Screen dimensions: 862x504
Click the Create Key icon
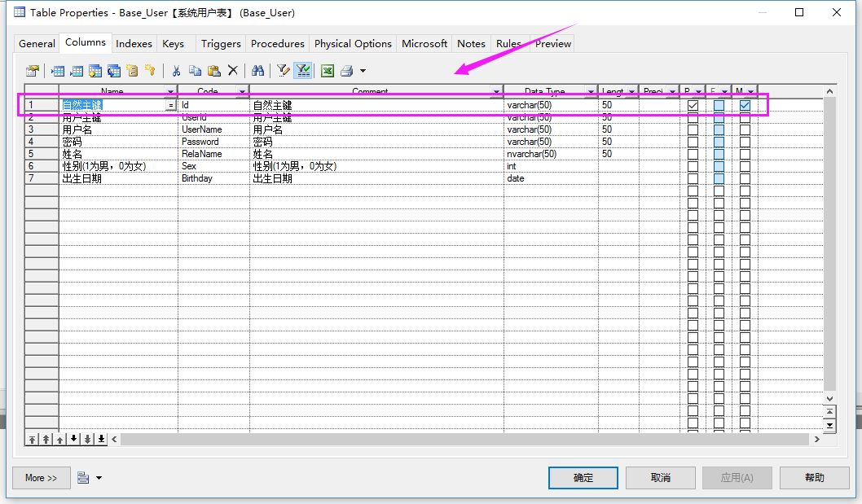click(150, 70)
